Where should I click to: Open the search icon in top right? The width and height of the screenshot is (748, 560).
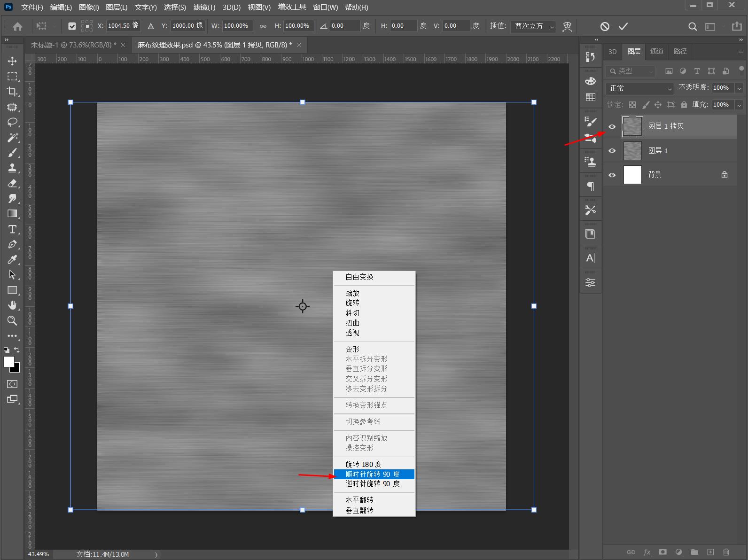click(x=693, y=26)
